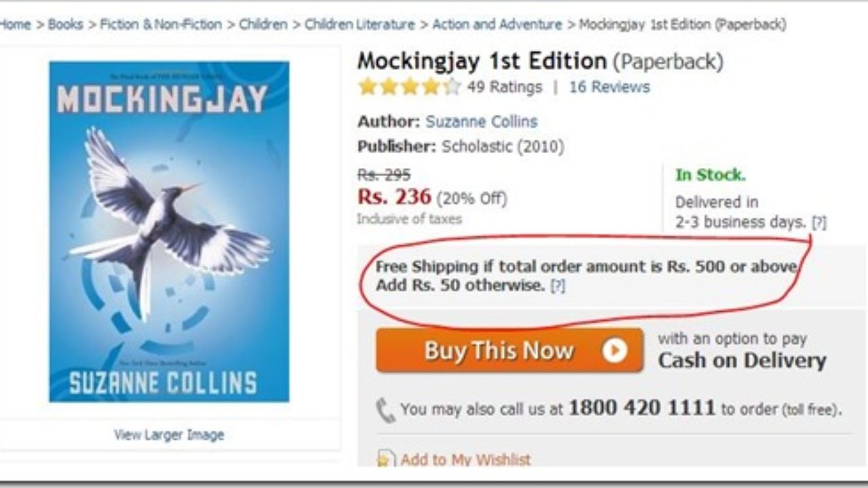Open the Books breadcrumb category
Image resolution: width=868 pixels, height=488 pixels.
coord(65,24)
